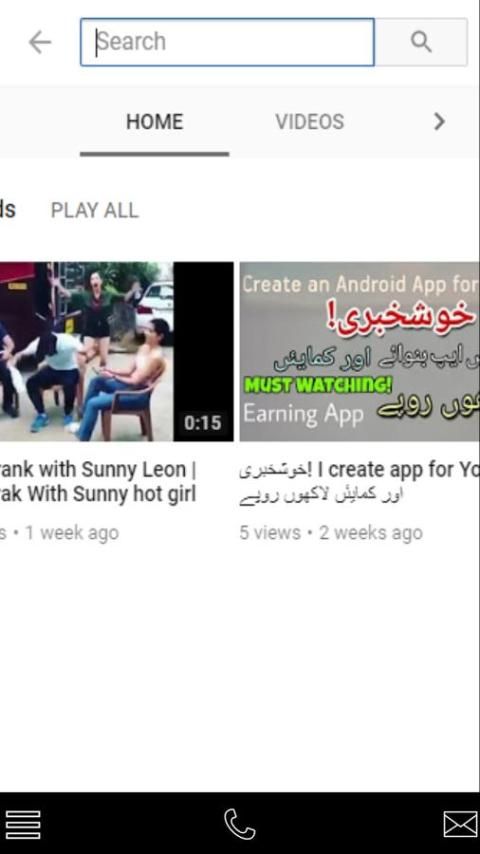Switch to the HOME tab
The width and height of the screenshot is (480, 854).
(155, 122)
